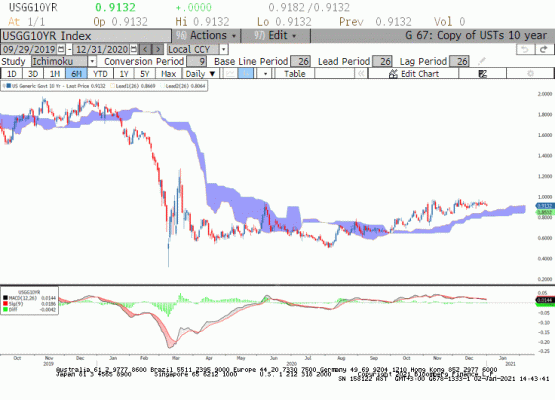Click the redo arrow icon

pos(544,49)
